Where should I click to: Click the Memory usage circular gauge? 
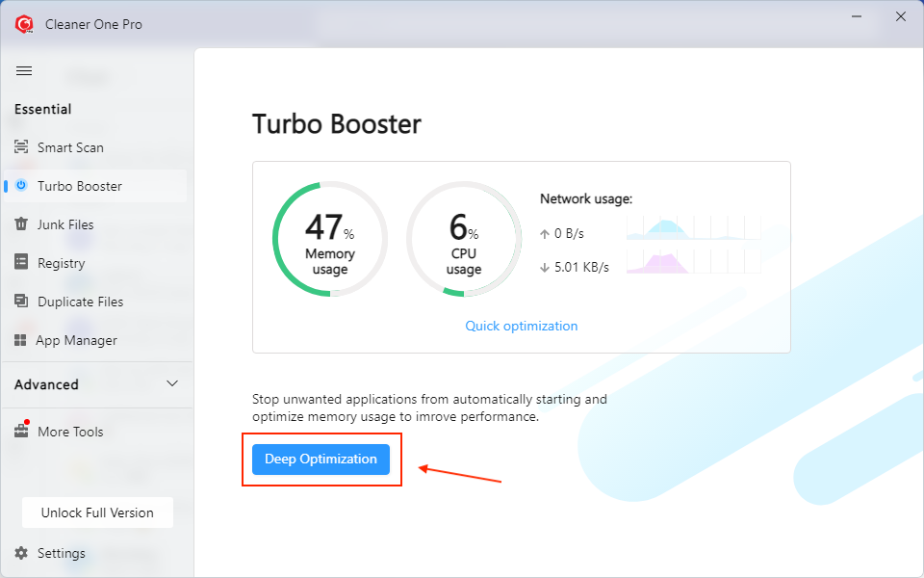pos(330,239)
